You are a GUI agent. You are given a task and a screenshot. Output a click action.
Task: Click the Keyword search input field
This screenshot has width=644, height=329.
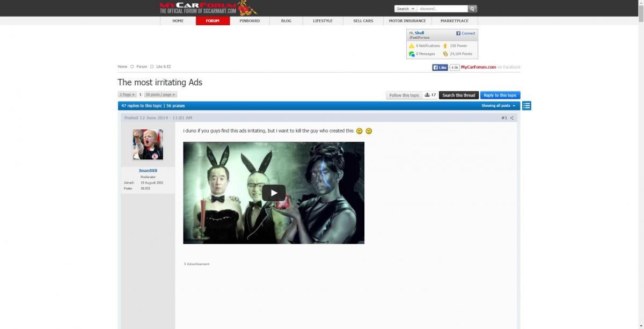pyautogui.click(x=442, y=9)
